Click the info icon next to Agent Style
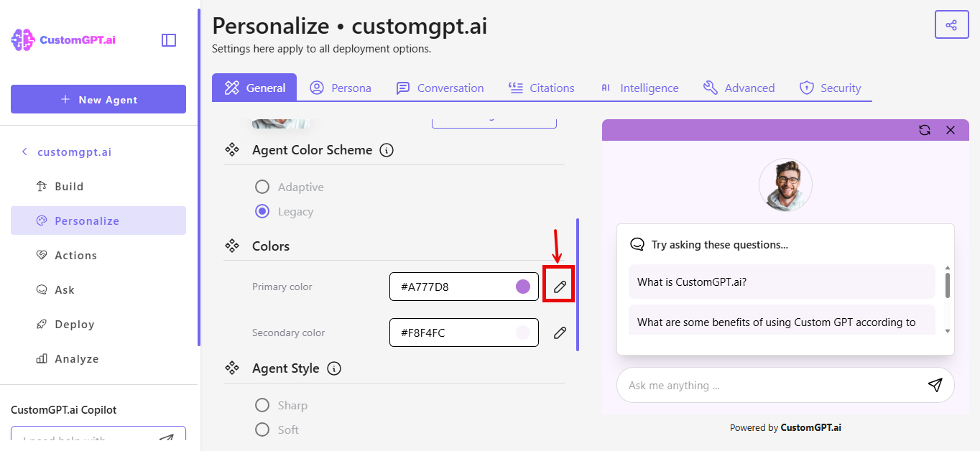980x451 pixels. [x=333, y=368]
